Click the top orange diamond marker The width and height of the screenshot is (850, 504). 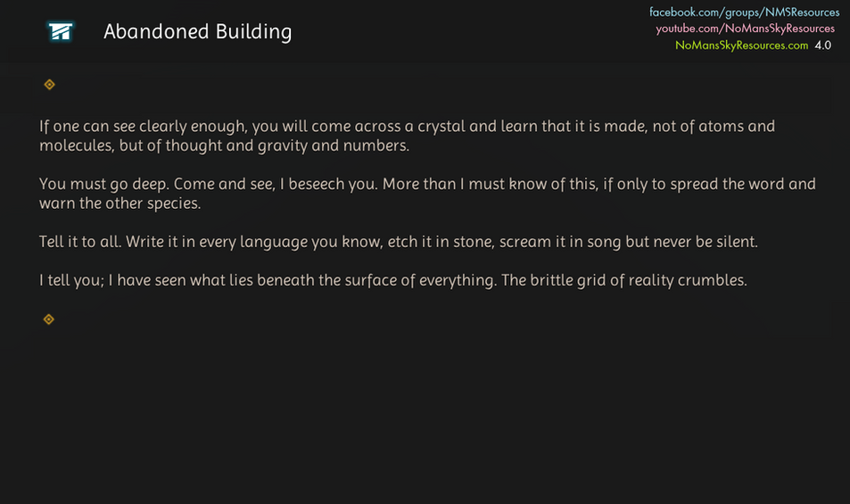pyautogui.click(x=50, y=85)
